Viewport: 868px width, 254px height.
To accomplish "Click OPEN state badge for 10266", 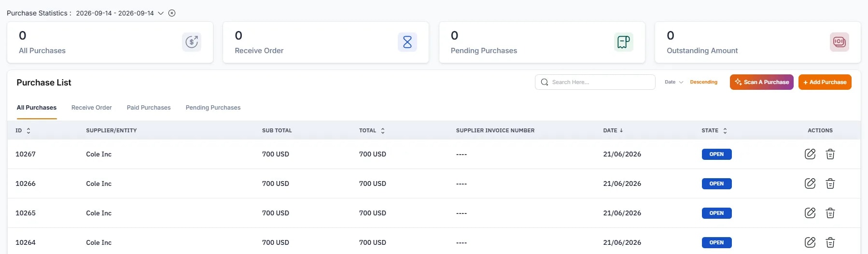I will pos(716,183).
